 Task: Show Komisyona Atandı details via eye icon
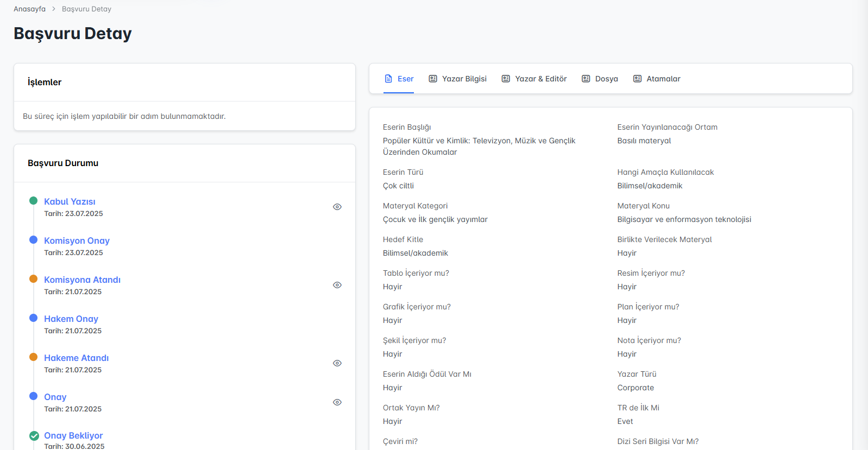coord(337,285)
